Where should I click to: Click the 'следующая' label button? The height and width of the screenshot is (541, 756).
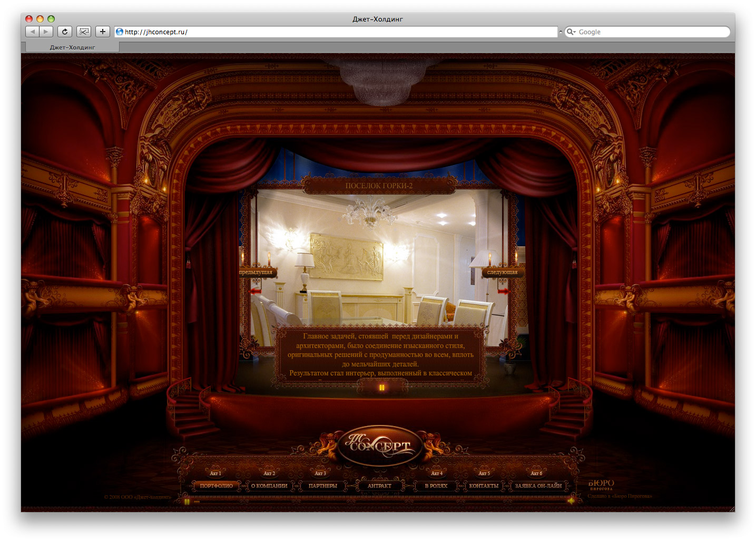(503, 273)
